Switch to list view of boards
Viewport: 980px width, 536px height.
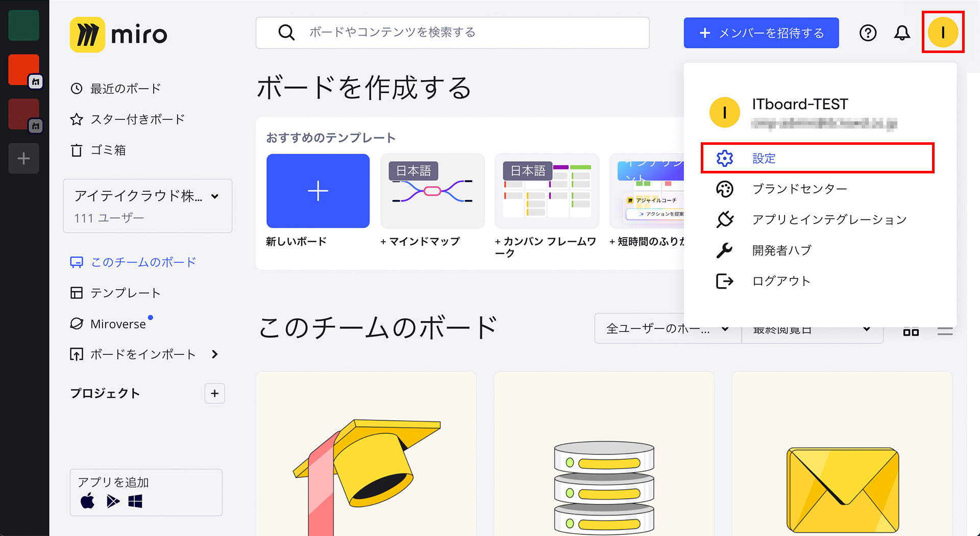(945, 331)
